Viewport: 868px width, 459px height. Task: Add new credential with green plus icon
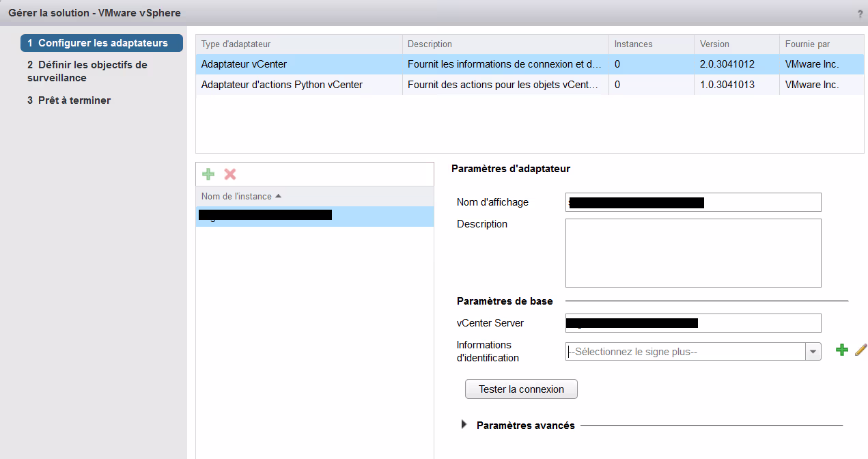tap(842, 350)
